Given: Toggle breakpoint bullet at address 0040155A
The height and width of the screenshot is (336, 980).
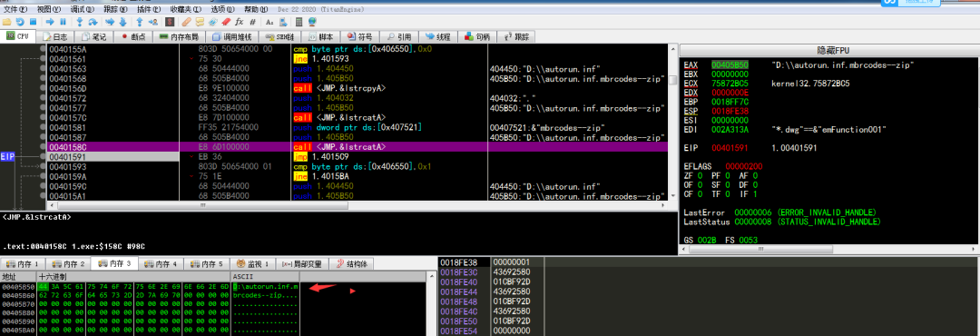Looking at the screenshot, I should pyautogui.click(x=43, y=48).
